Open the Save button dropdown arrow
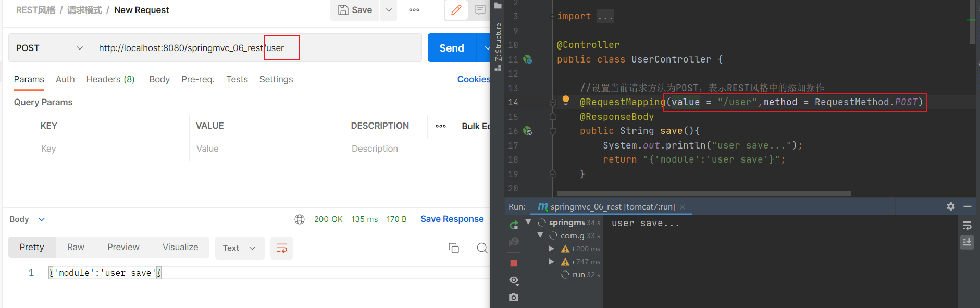 [388, 10]
